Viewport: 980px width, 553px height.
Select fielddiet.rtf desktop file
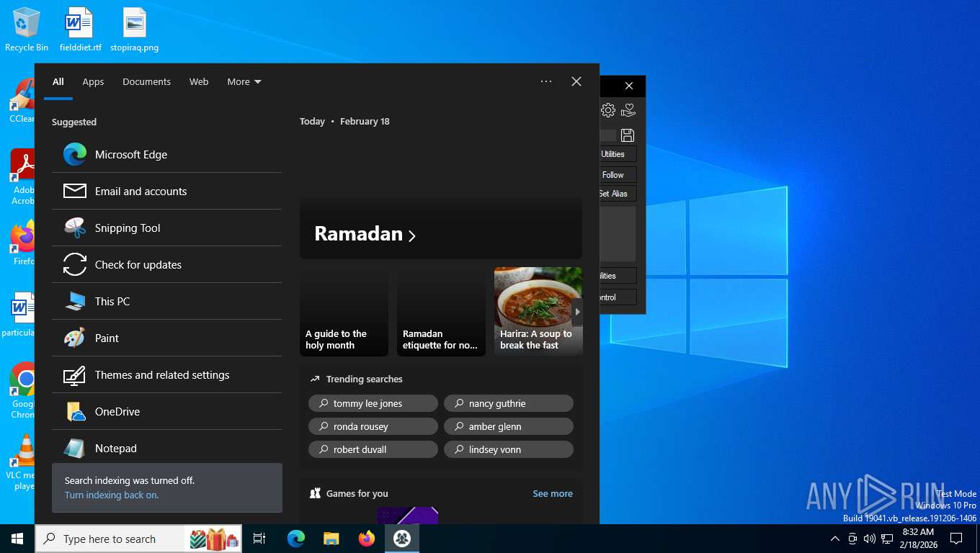[80, 30]
